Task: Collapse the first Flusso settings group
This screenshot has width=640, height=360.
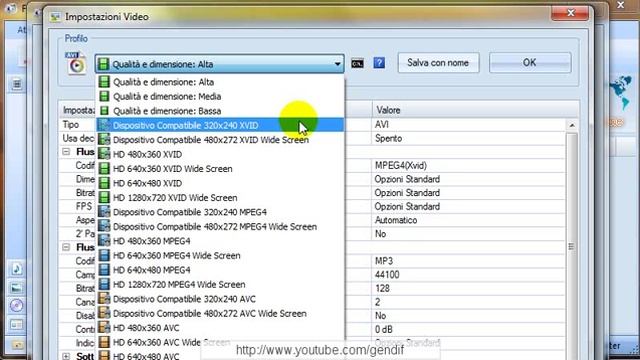Action: [66, 152]
